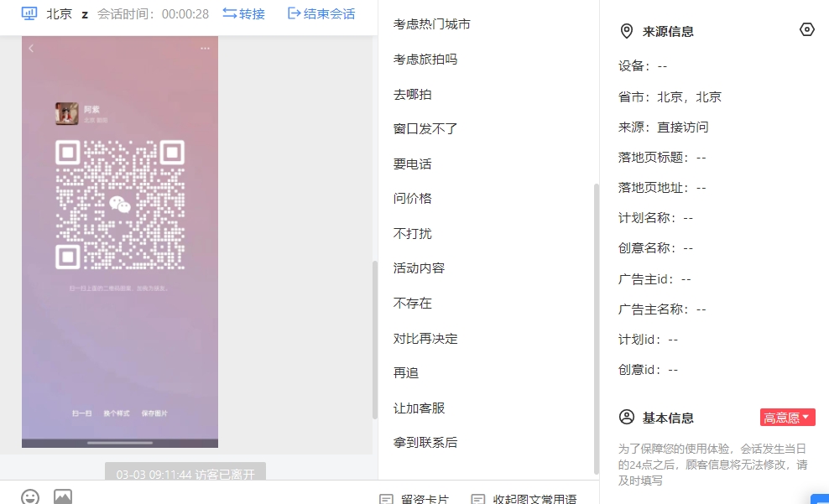Click the 广告主id field
Viewport: 829px width, 504px height.
click(x=654, y=279)
